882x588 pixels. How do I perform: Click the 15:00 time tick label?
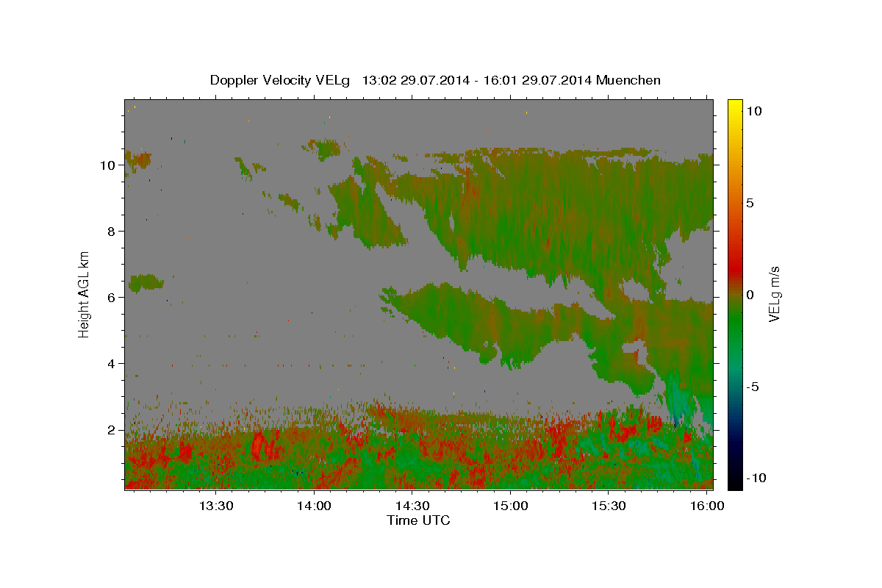pos(510,506)
